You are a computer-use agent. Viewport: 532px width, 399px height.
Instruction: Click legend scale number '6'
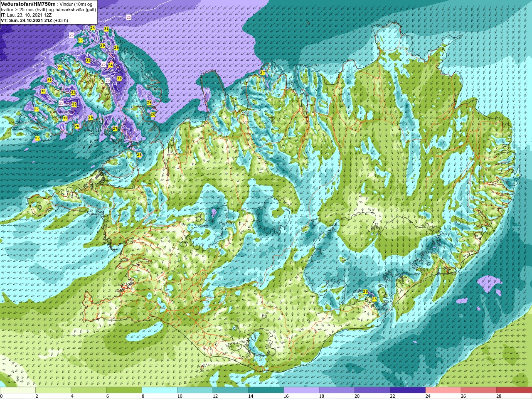click(x=107, y=396)
